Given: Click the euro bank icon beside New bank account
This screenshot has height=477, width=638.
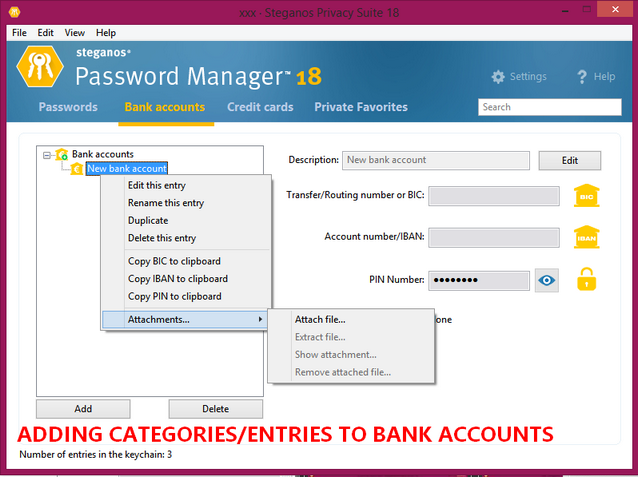Looking at the screenshot, I should tap(76, 168).
